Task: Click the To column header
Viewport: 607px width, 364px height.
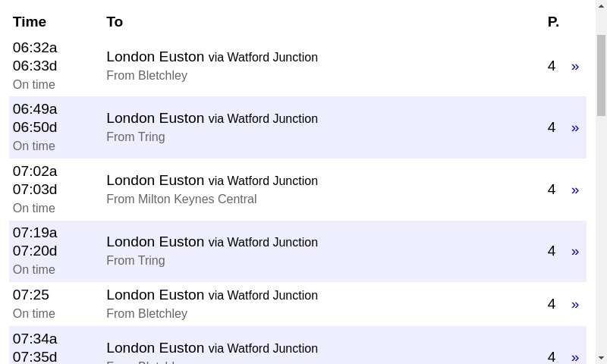Action: (x=115, y=22)
